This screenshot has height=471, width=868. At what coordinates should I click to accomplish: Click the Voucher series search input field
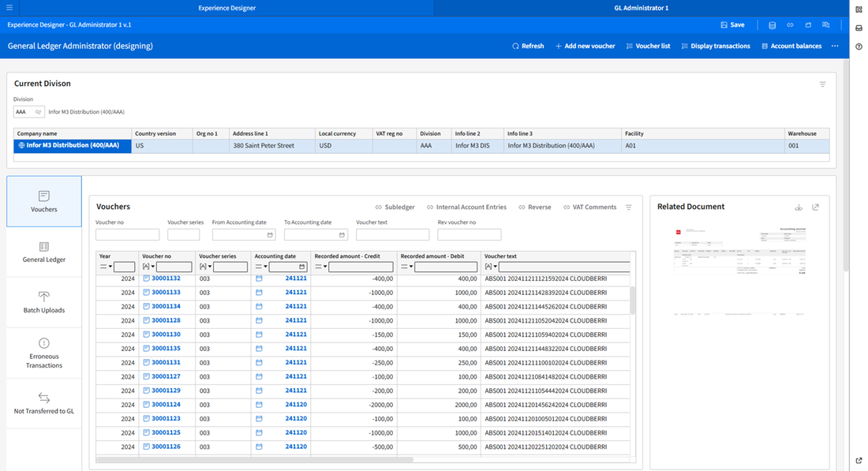pyautogui.click(x=183, y=234)
